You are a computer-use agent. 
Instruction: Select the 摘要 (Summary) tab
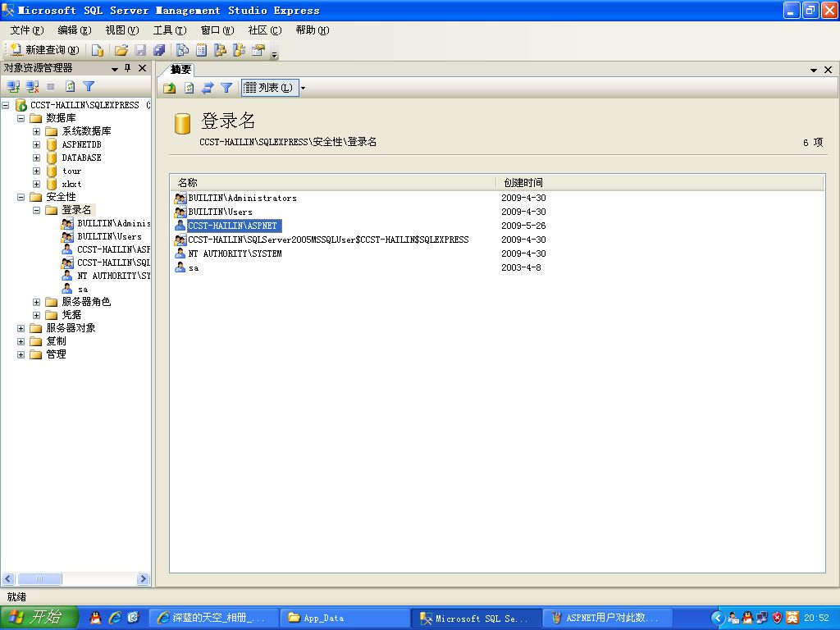[x=180, y=69]
